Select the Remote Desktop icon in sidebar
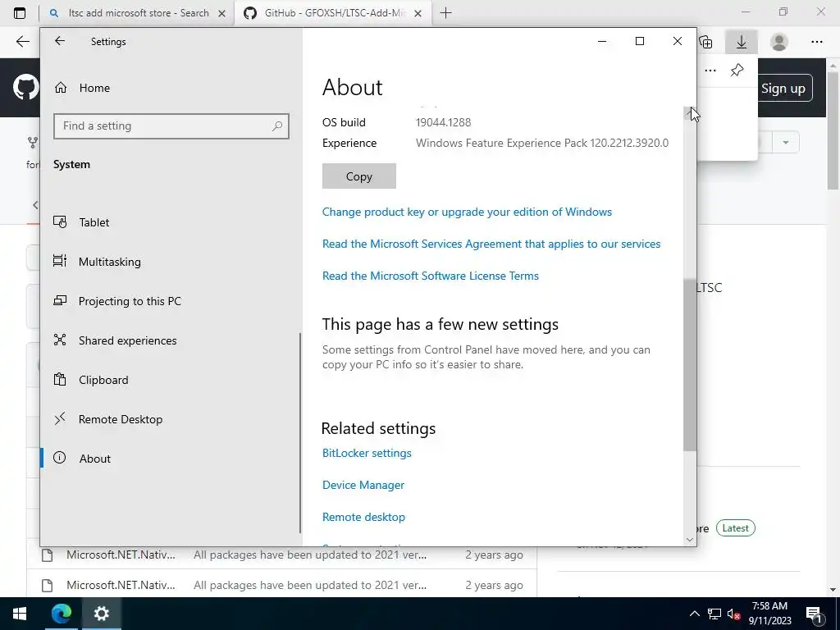The width and height of the screenshot is (840, 630). pyautogui.click(x=59, y=418)
